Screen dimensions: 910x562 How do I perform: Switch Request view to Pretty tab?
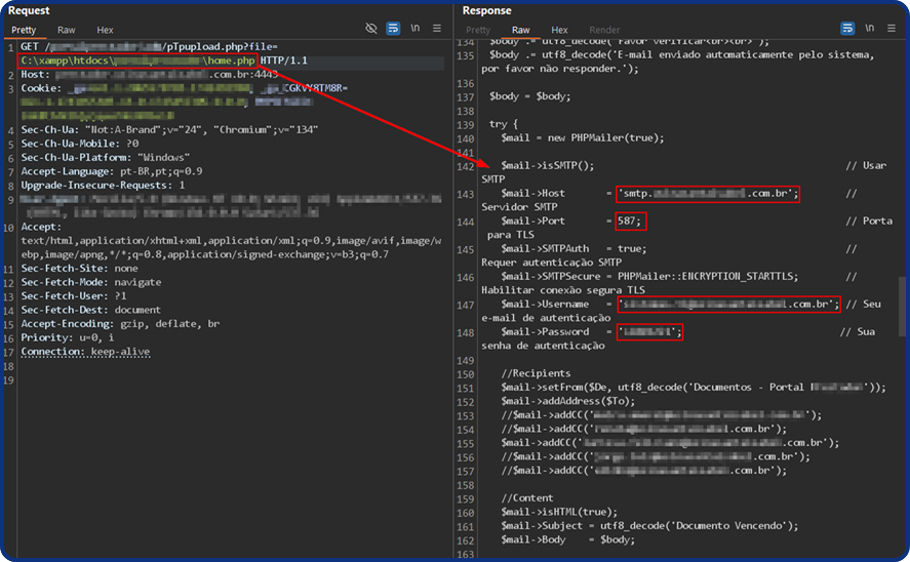pos(23,30)
